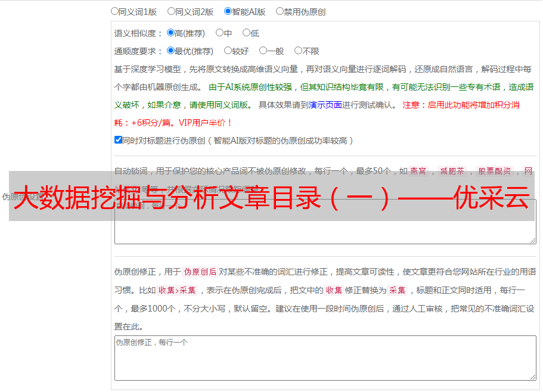Select the 同义词2版 radio option
Viewport: 543px width, 392px height.
point(171,11)
